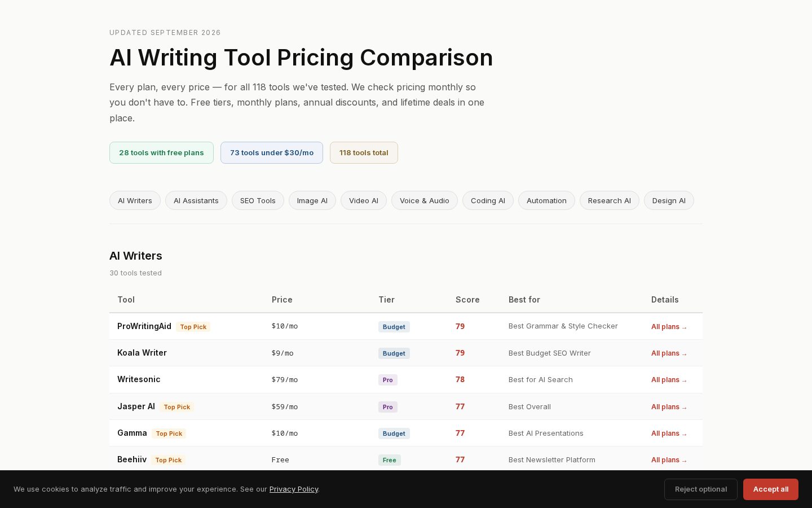Click the Gamma tool name
Screen dimensions: 812x508
[132, 433]
